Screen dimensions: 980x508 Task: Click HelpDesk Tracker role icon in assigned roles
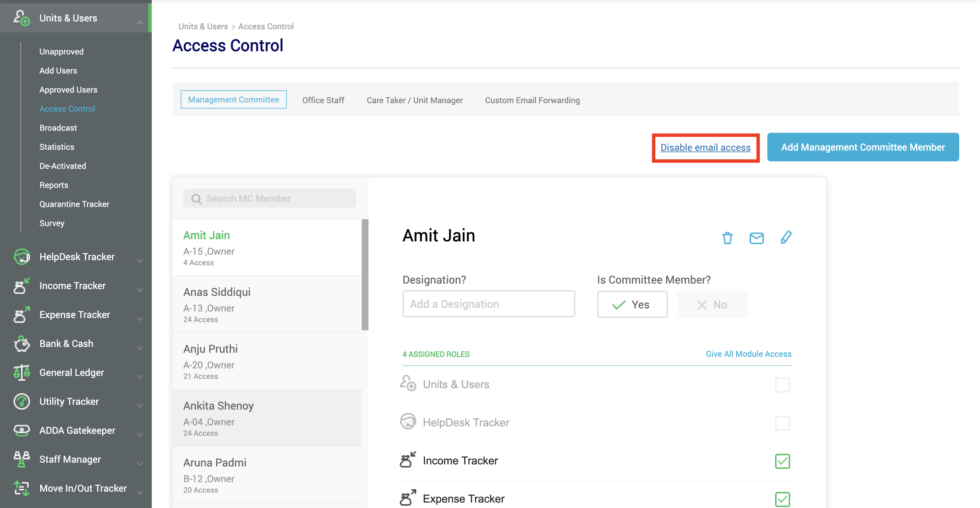click(x=408, y=422)
